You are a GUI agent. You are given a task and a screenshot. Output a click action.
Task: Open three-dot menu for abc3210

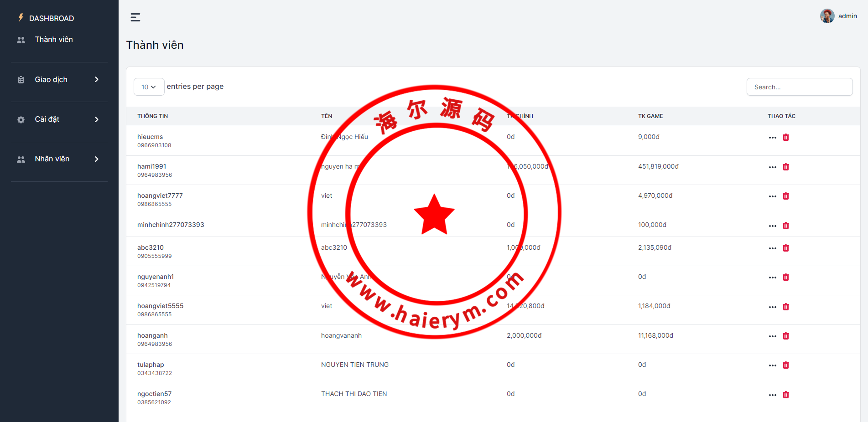[x=772, y=248]
